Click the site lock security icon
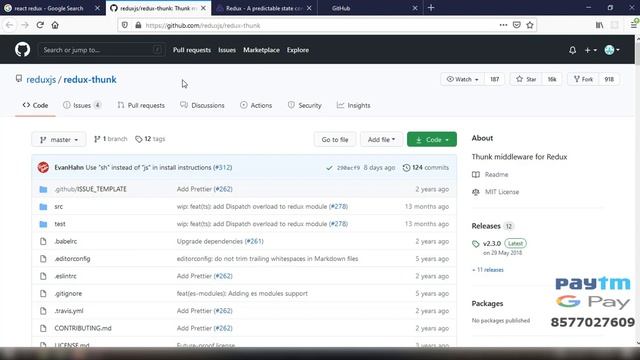Image resolution: width=640 pixels, height=360 pixels. tap(138, 25)
